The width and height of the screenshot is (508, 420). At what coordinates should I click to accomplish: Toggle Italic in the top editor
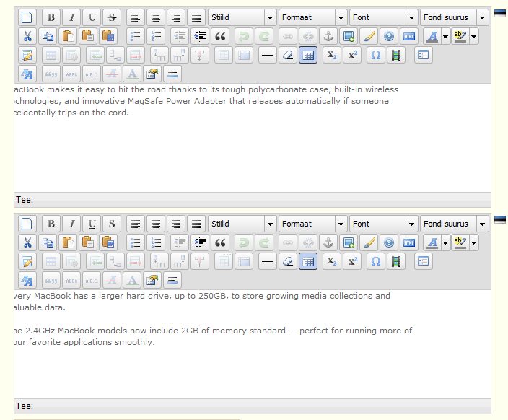pyautogui.click(x=72, y=17)
